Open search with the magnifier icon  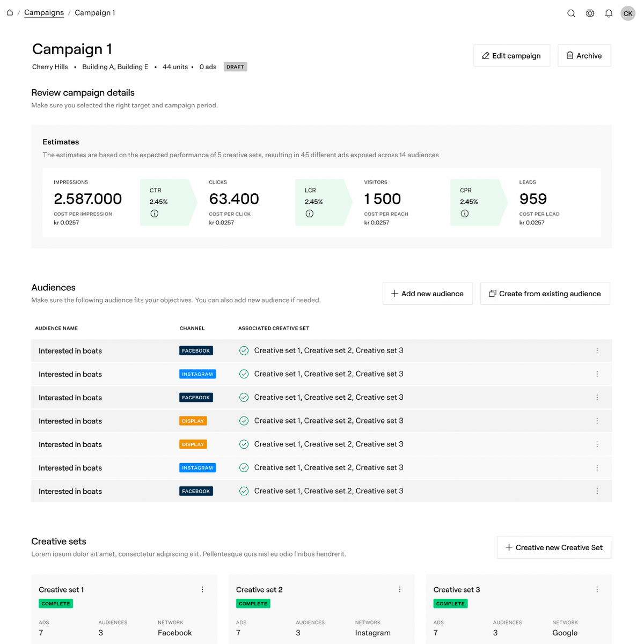571,13
